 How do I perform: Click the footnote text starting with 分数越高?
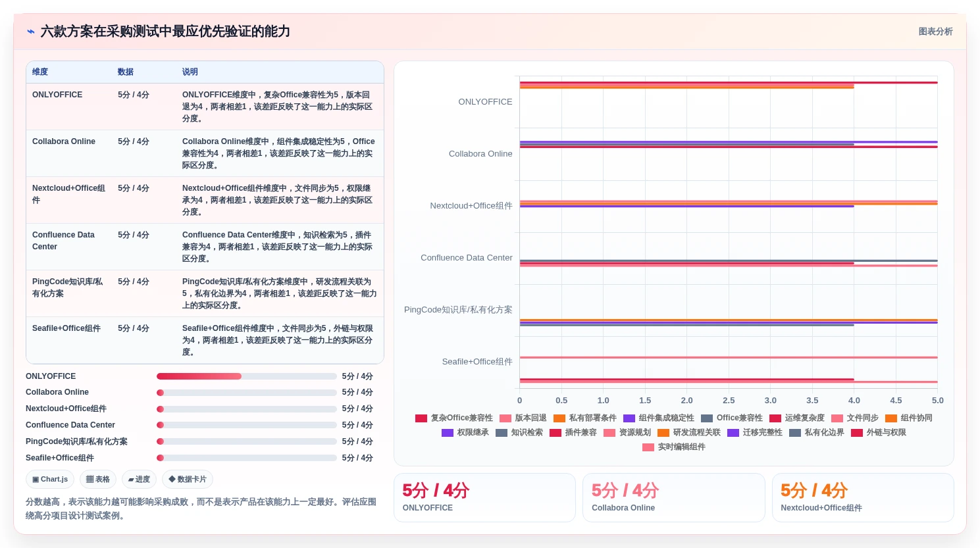point(201,509)
